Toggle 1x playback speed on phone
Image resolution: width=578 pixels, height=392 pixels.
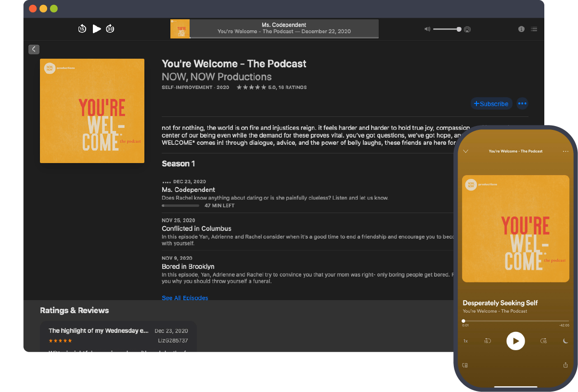click(465, 341)
